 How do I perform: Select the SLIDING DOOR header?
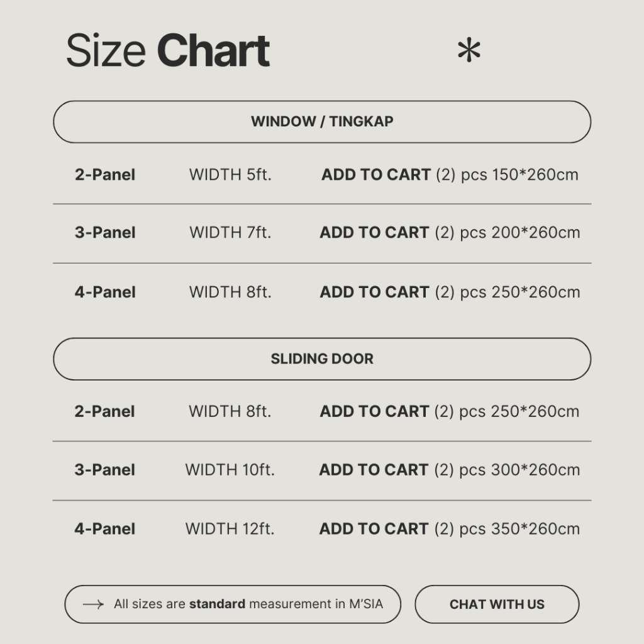322,359
